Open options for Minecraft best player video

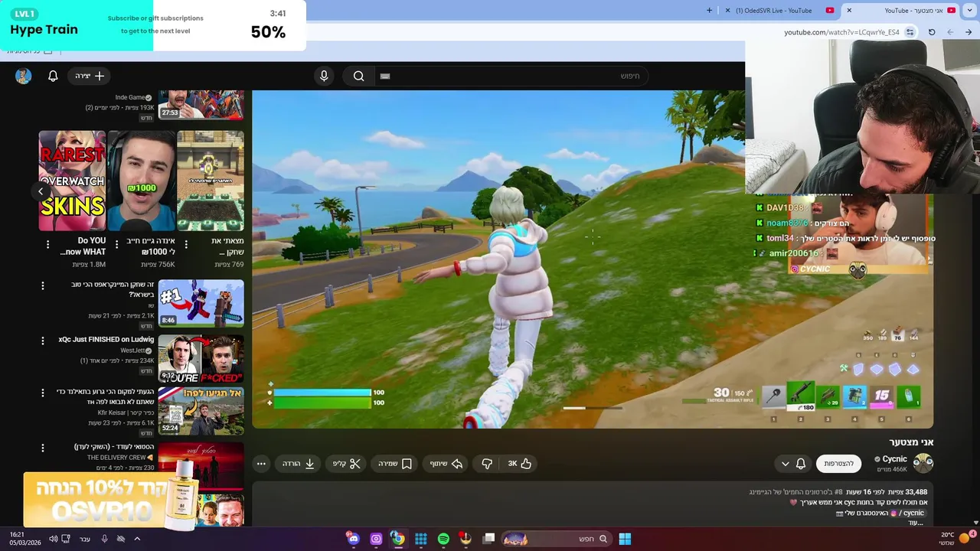[x=43, y=285]
